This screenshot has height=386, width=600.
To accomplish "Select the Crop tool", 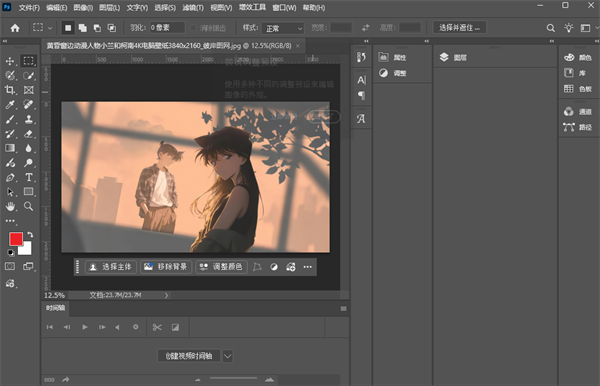I will pos(10,90).
